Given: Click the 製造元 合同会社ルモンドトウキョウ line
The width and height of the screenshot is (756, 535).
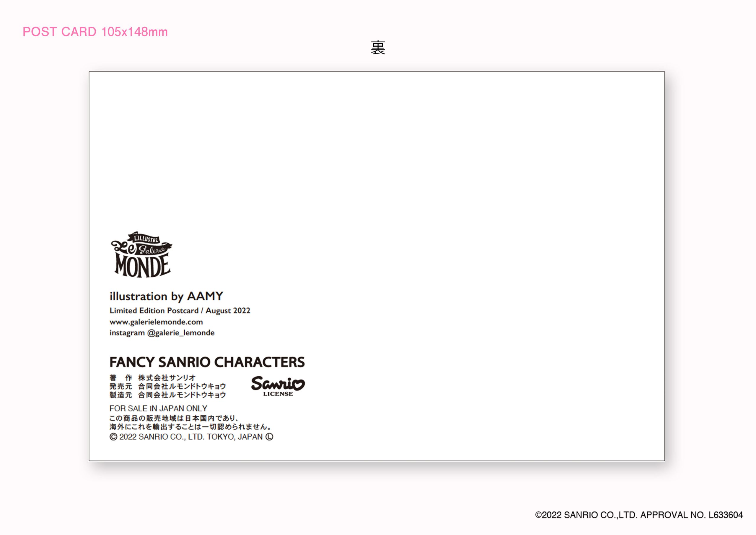Looking at the screenshot, I should coord(168,395).
